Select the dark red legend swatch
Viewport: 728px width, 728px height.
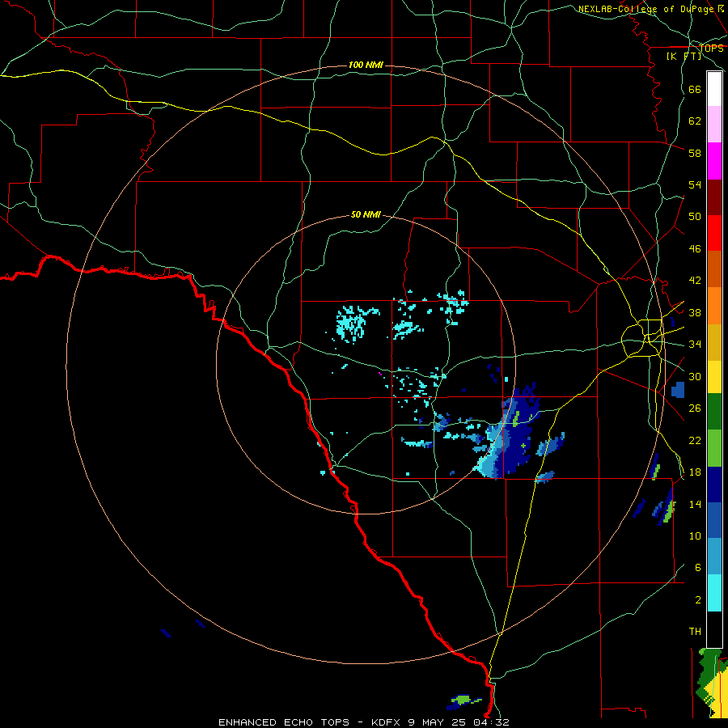pos(714,197)
